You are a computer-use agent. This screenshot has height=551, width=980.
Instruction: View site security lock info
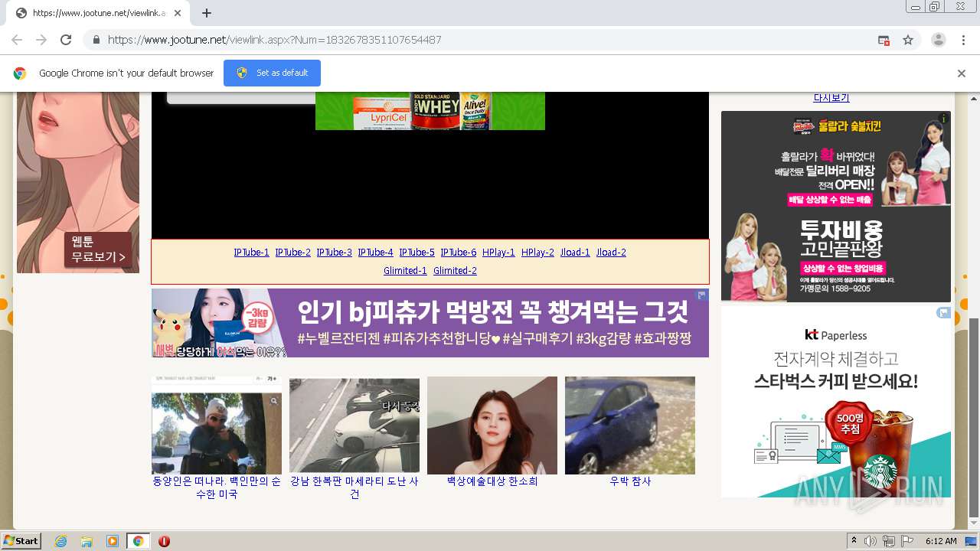tap(96, 40)
